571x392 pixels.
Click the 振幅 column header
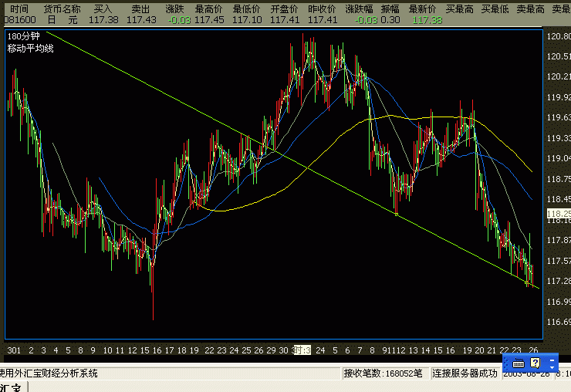coord(390,9)
